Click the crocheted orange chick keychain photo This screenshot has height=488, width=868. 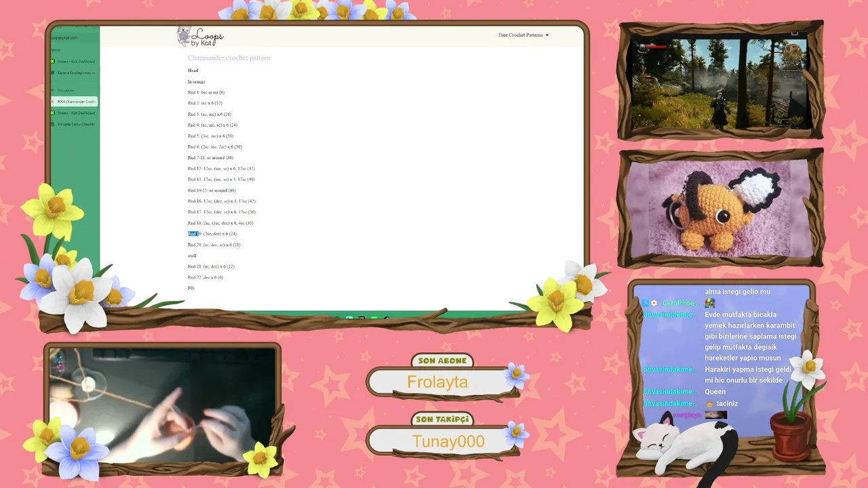[719, 208]
